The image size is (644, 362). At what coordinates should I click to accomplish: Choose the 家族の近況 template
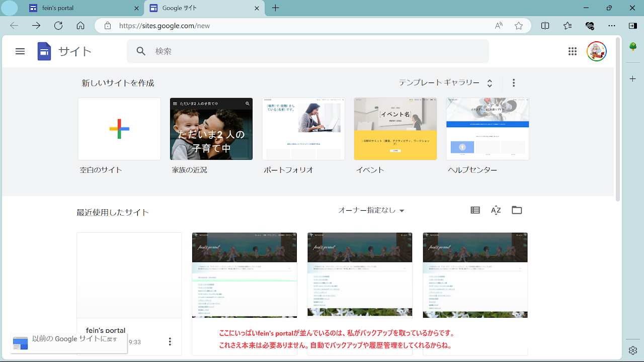click(211, 129)
